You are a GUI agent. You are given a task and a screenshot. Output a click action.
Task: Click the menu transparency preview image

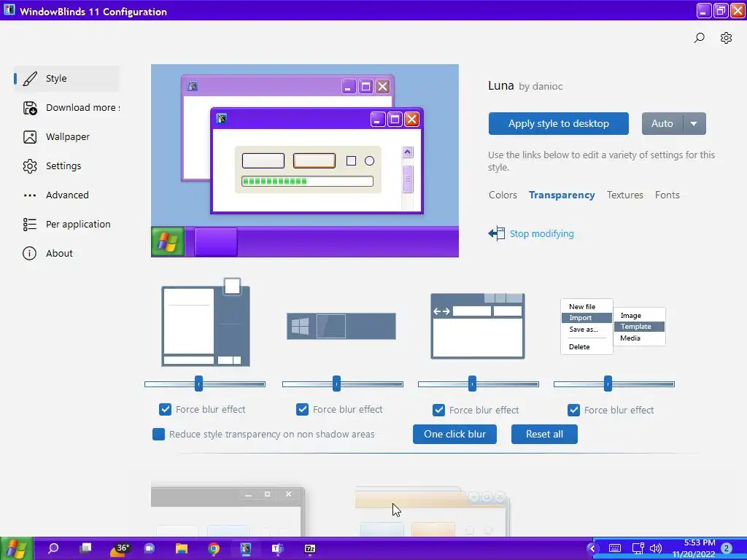pos(613,327)
